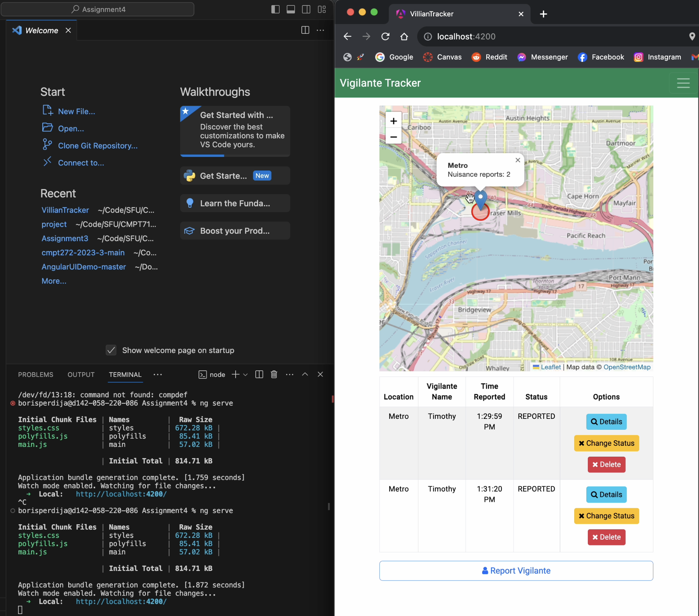Reload the VillianTracker page
Screen dimensions: 699x616
point(385,36)
